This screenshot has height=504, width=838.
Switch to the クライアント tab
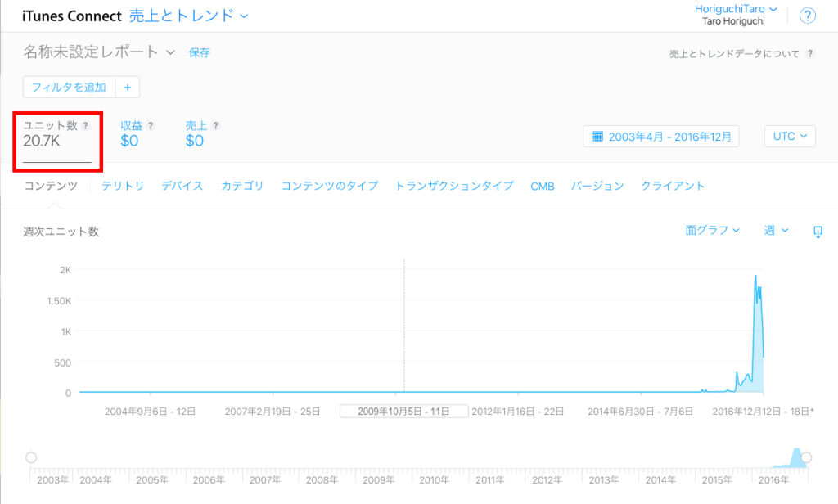click(673, 186)
